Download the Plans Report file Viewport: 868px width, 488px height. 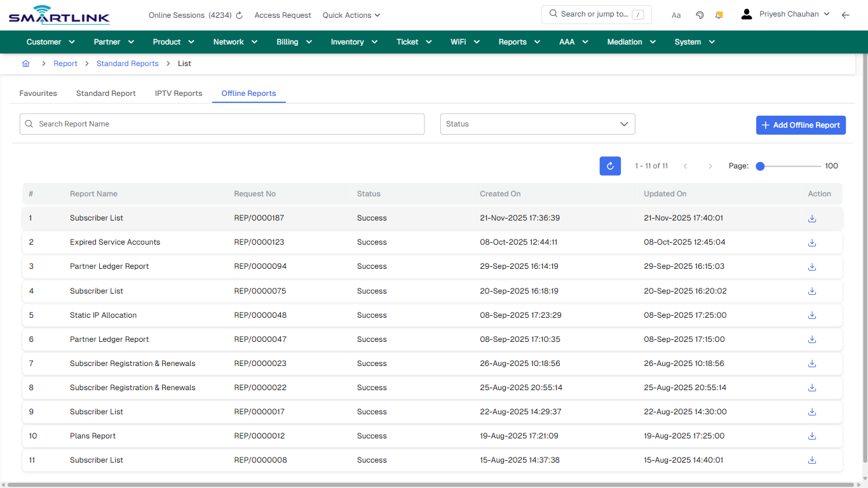pos(811,436)
